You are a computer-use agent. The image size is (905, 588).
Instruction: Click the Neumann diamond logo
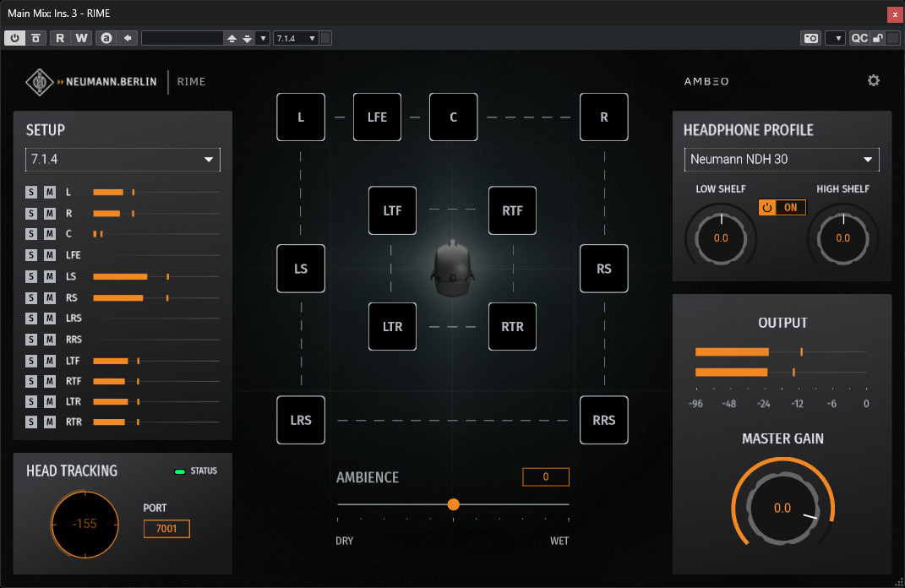[39, 82]
